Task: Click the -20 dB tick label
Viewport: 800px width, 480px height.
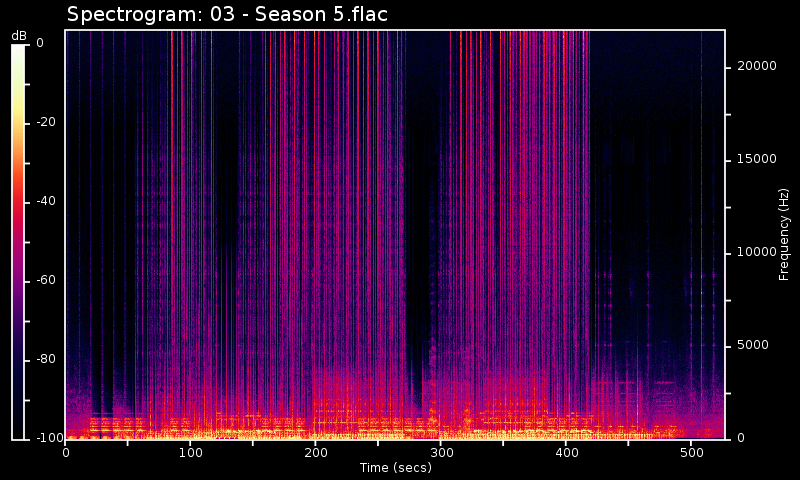Action: (47, 122)
